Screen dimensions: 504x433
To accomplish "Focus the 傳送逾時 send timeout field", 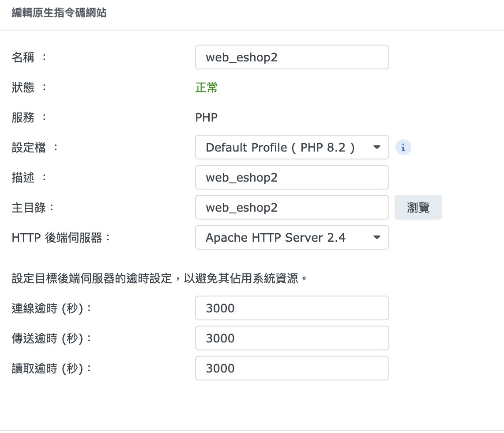I will coord(292,338).
